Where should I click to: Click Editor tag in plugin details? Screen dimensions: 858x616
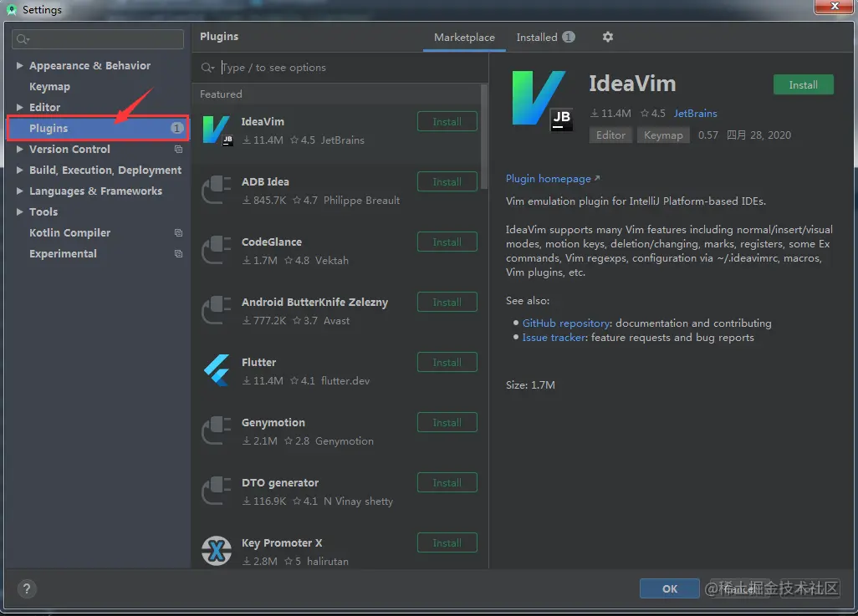610,135
